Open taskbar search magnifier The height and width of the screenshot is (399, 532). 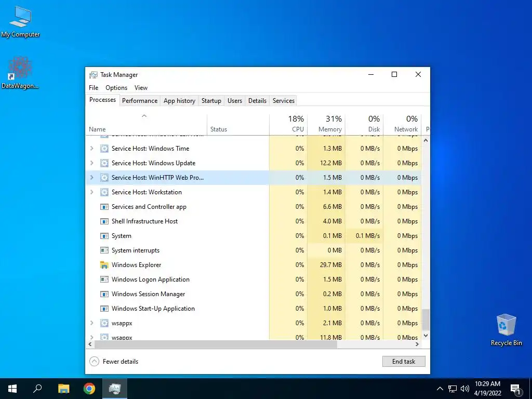coord(37,389)
